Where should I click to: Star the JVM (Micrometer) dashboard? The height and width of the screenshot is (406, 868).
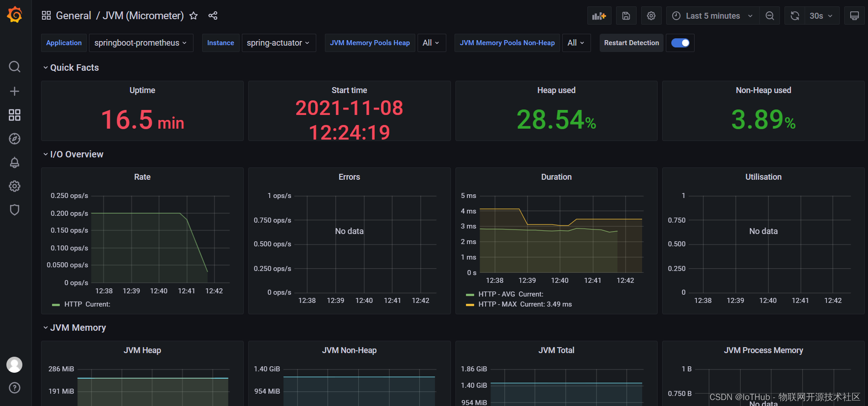click(193, 16)
